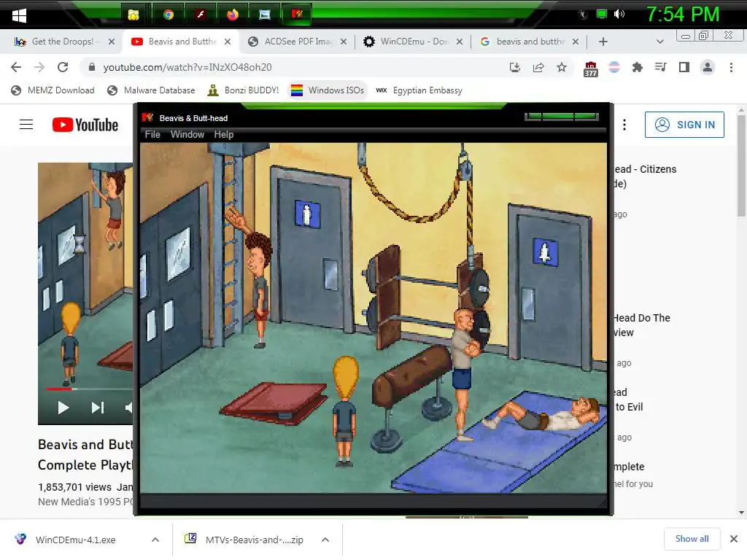Skip to next video
Screen dimensions: 747x560
pos(98,408)
